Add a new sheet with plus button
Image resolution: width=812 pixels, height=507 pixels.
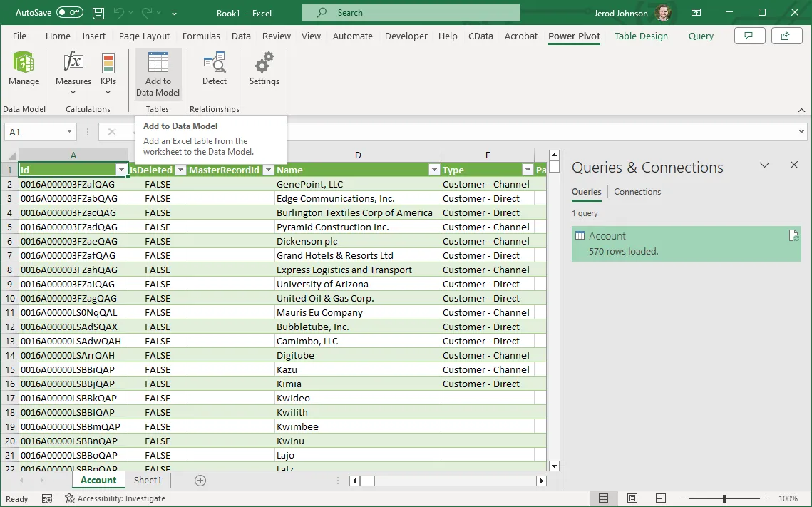[200, 481]
